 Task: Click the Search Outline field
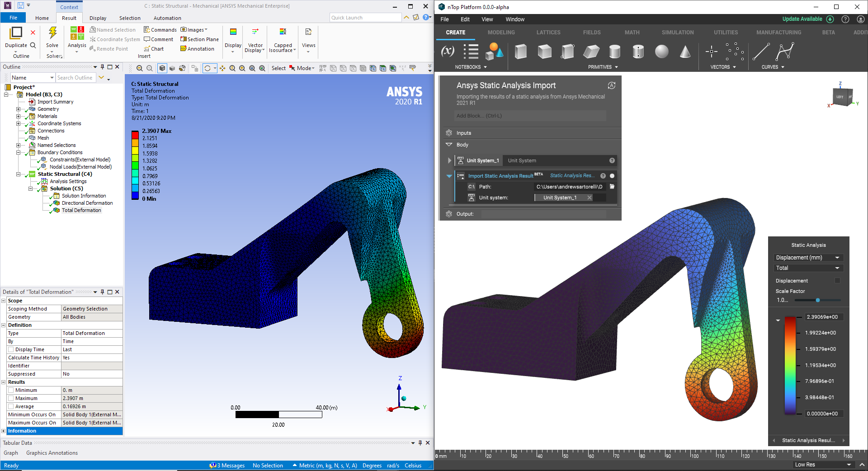click(x=75, y=78)
